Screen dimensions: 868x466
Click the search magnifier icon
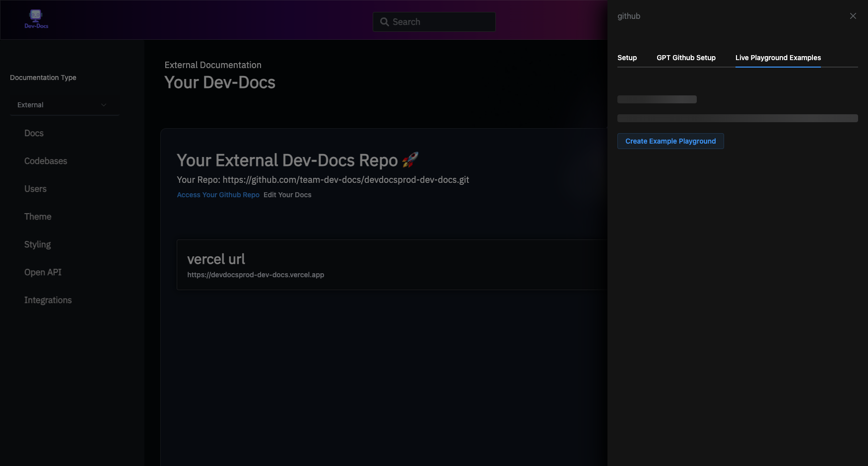click(x=384, y=21)
